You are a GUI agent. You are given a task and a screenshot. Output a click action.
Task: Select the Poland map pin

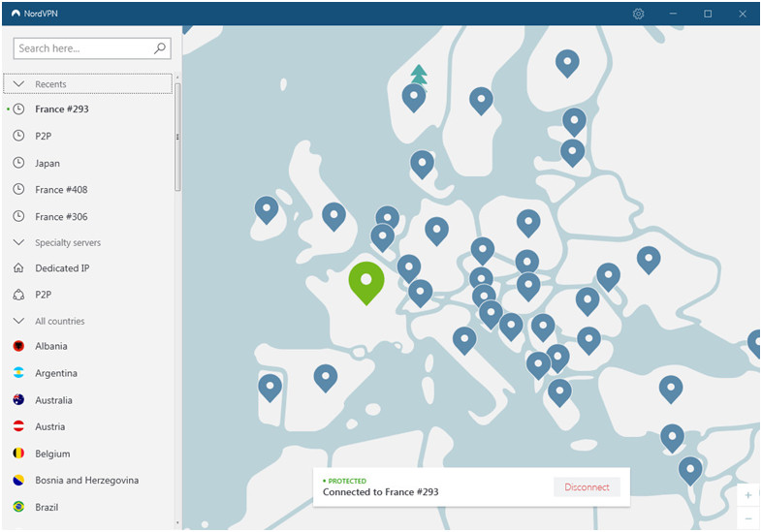pos(528,223)
